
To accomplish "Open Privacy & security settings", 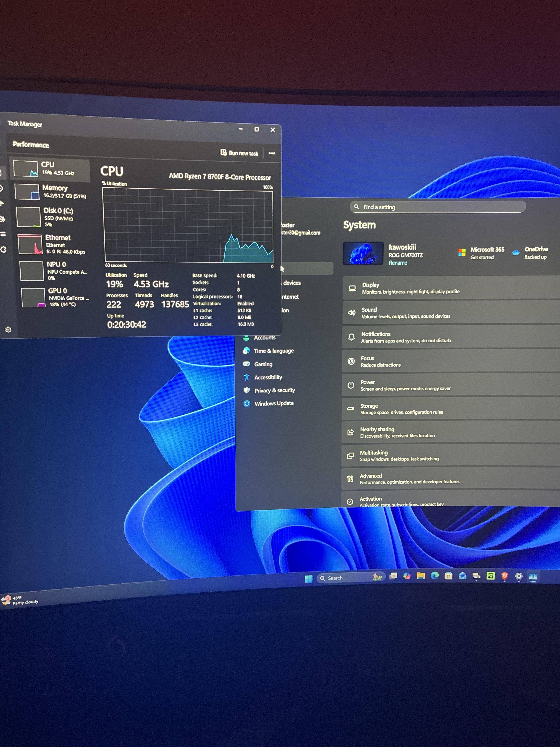I will click(x=274, y=390).
